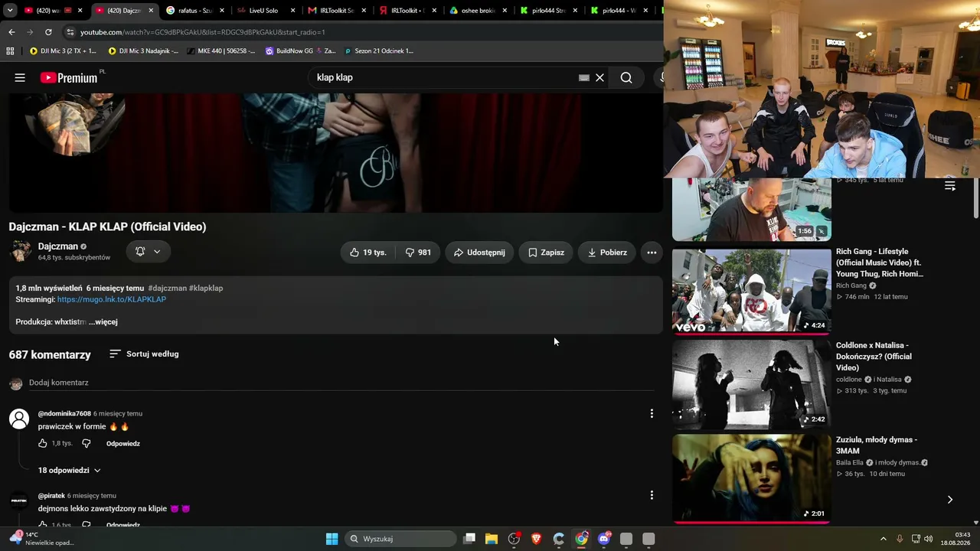Like the 'prawiczek w formie' comment
Screen dimensions: 980x551
[x=43, y=443]
